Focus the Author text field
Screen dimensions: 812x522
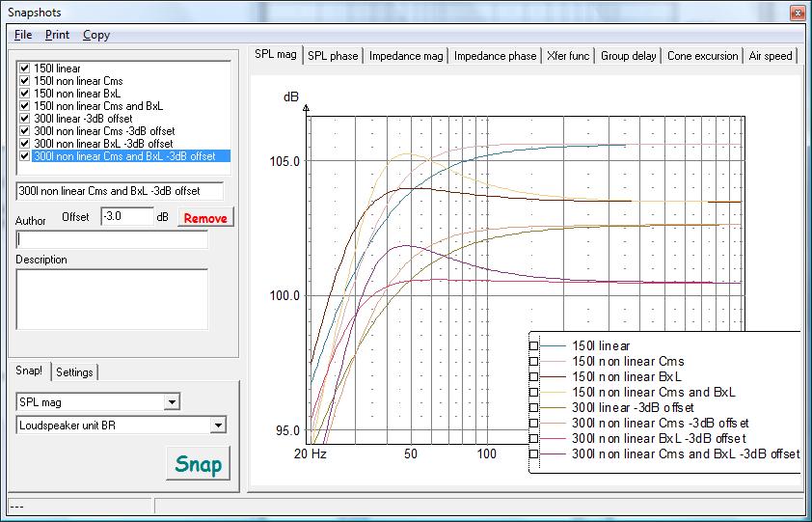[x=112, y=239]
